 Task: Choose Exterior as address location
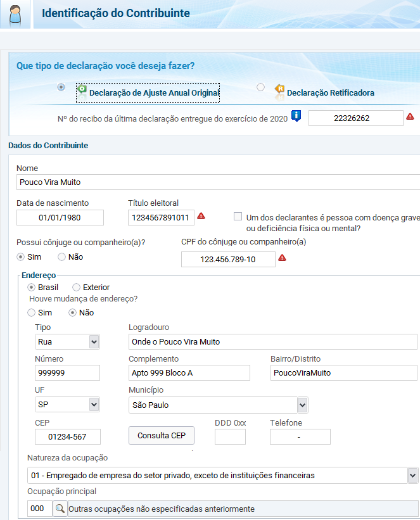pos(77,287)
